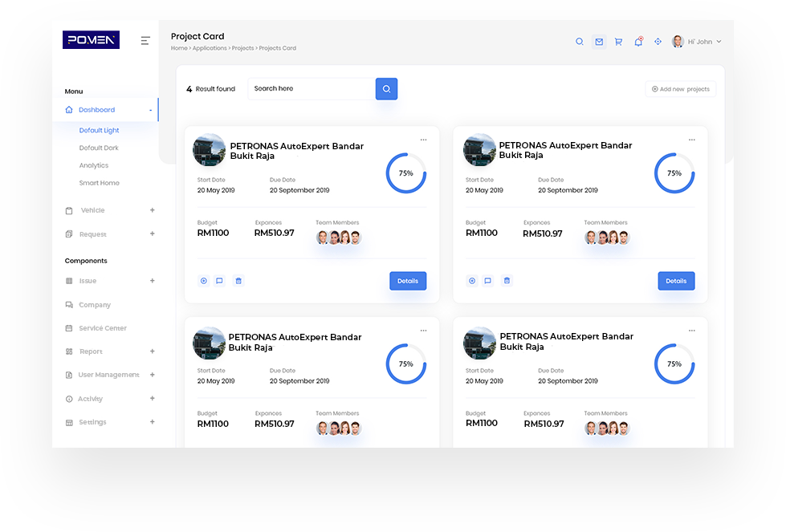
Task: Click the Service Center calendar icon
Action: click(x=69, y=328)
